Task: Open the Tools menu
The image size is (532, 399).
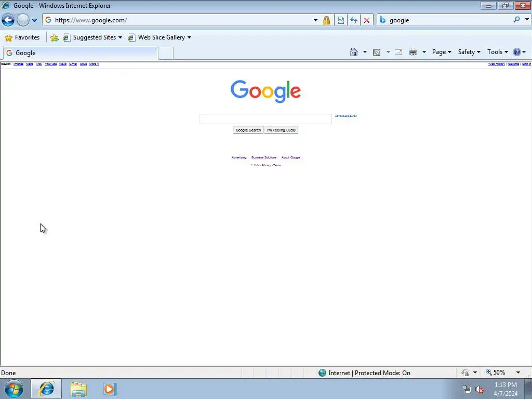Action: click(x=497, y=52)
